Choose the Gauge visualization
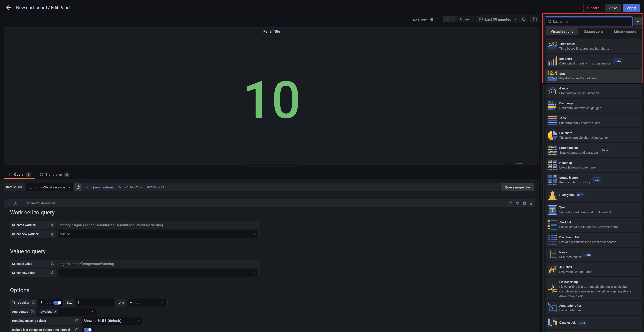 pos(594,91)
